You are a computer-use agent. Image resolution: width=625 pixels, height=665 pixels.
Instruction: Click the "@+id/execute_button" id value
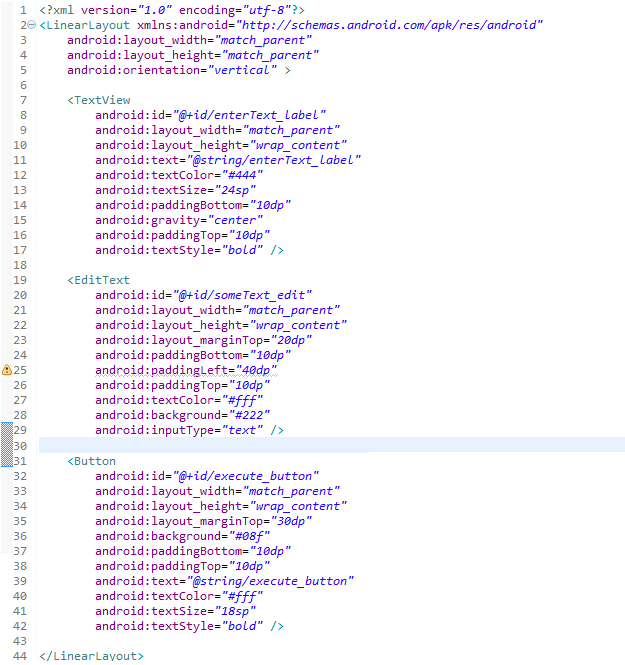click(x=246, y=476)
